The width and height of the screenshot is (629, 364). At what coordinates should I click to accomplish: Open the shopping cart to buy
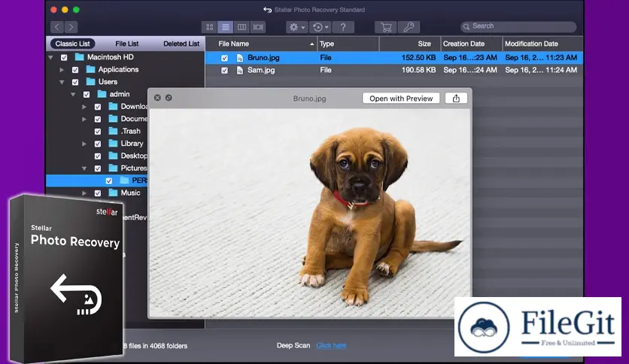(386, 27)
